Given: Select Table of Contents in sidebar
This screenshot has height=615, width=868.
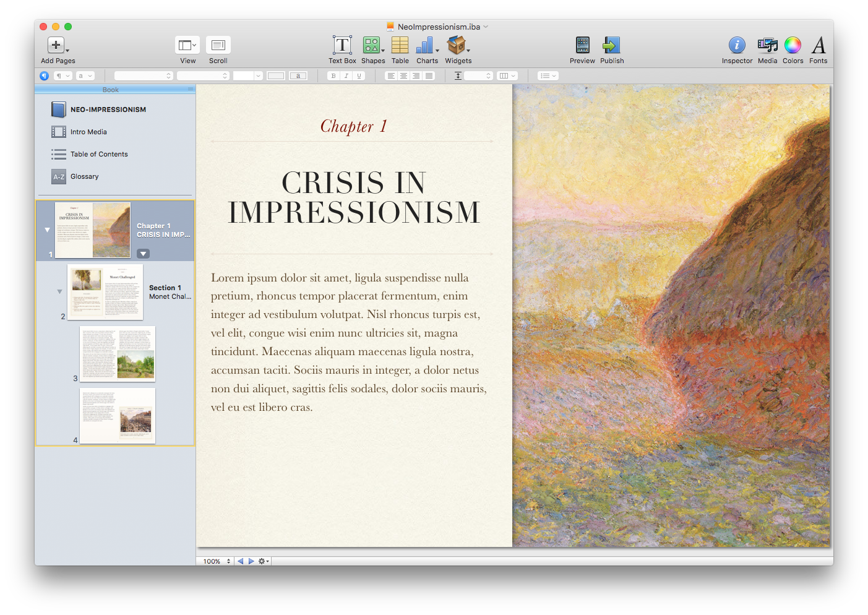Looking at the screenshot, I should (x=99, y=154).
